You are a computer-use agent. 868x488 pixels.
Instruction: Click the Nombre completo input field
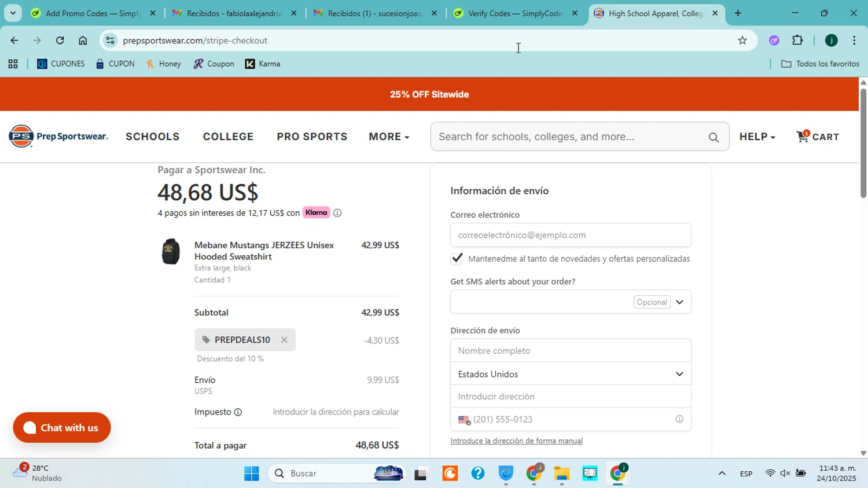[571, 351]
